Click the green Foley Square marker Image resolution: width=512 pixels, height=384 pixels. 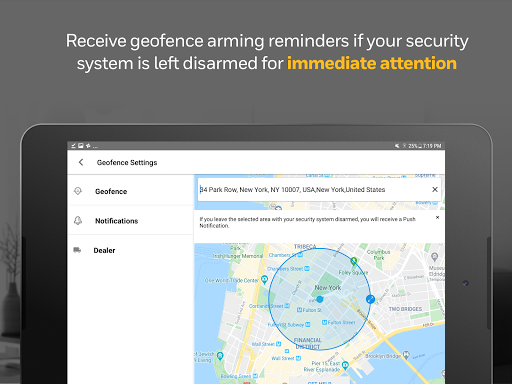click(x=354, y=261)
